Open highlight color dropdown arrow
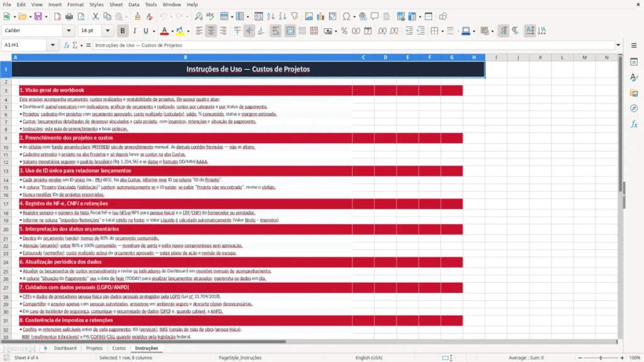The height and width of the screenshot is (362, 644). pyautogui.click(x=188, y=31)
